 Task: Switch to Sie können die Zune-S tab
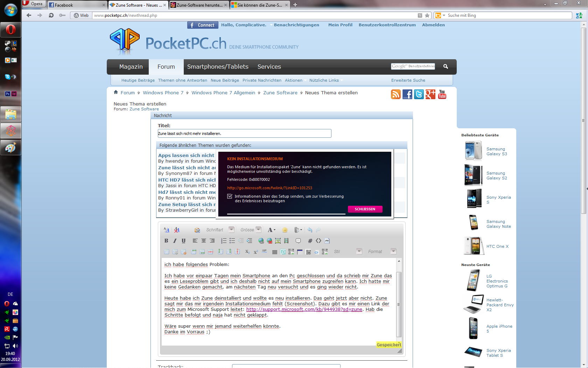point(260,5)
